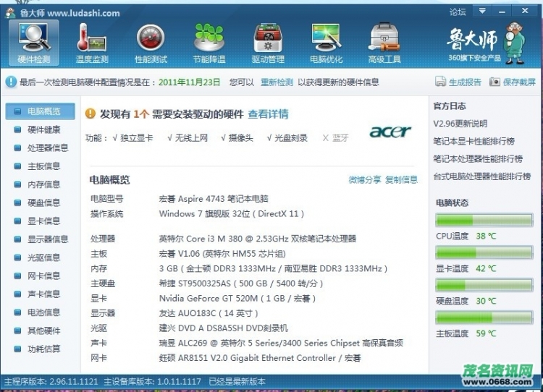543x392 pixels.
Task: Click 复制信息 to copy info
Action: pyautogui.click(x=401, y=179)
